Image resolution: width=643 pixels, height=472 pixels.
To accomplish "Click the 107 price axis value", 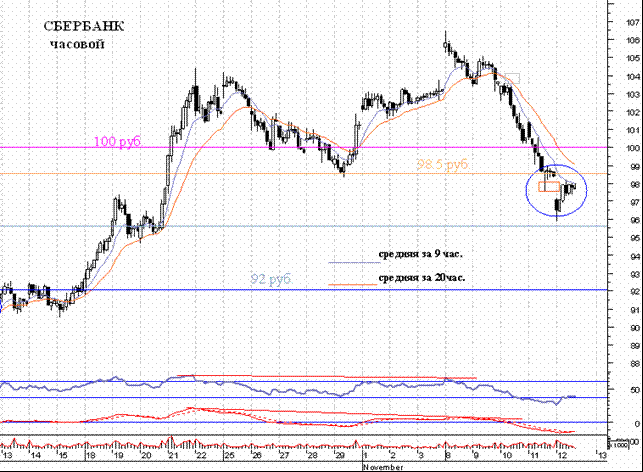I will [633, 22].
